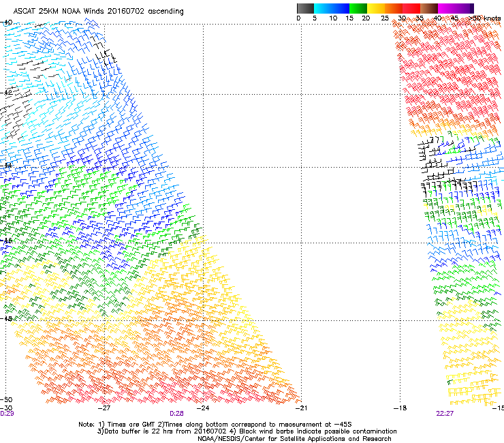
Task: Click the yellow 20-25 knots legend swatch
Action: pyautogui.click(x=376, y=8)
